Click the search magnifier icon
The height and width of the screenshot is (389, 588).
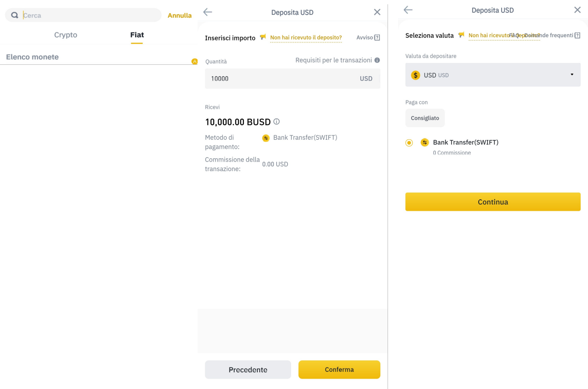15,15
